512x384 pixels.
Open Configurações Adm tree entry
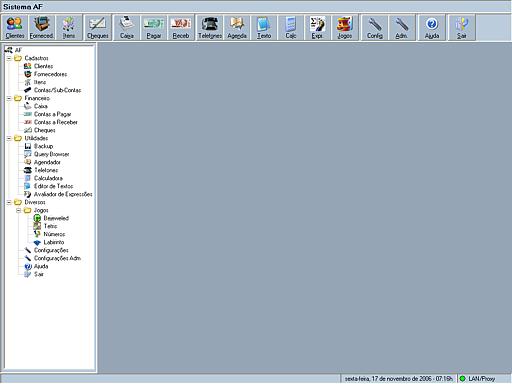coord(57,258)
